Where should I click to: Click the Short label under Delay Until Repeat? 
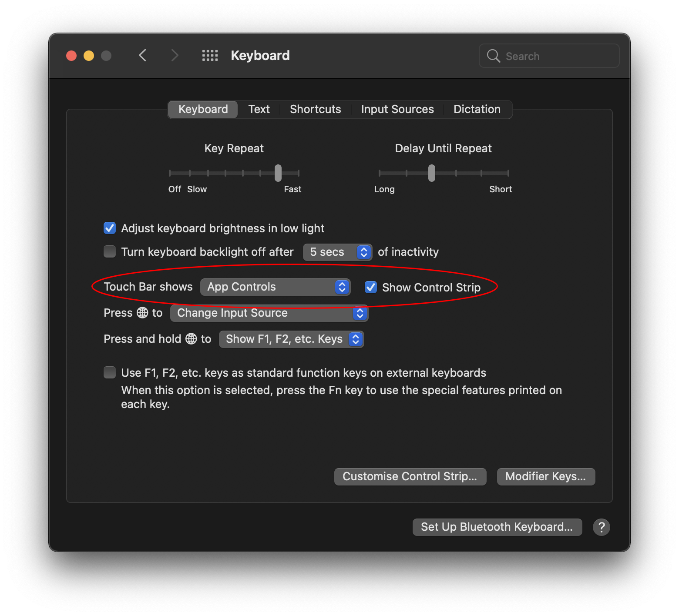(501, 189)
